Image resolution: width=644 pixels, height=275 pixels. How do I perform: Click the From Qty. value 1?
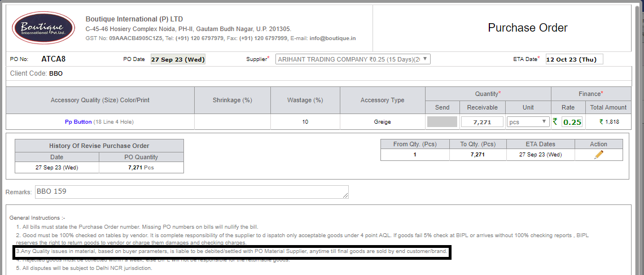click(x=415, y=155)
